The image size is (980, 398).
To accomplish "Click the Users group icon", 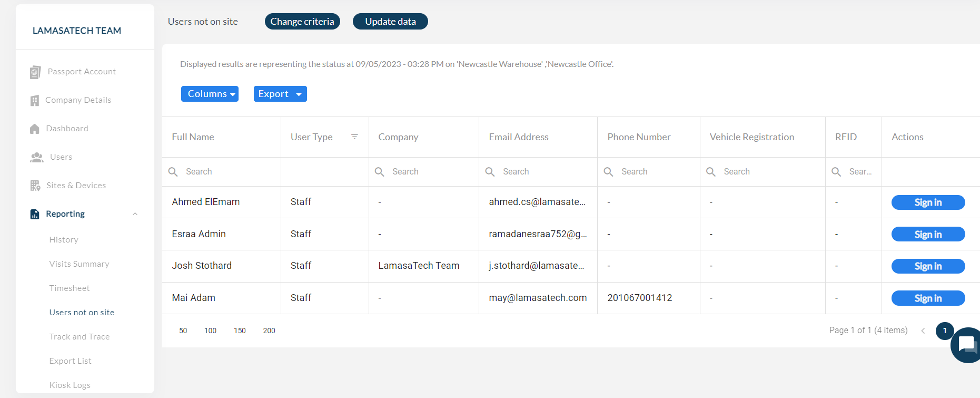I will (x=37, y=157).
